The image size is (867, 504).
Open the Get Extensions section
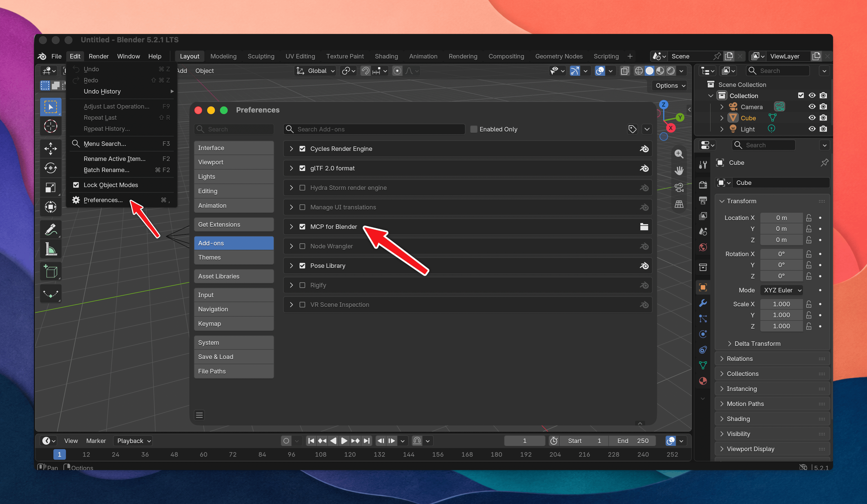tap(234, 225)
